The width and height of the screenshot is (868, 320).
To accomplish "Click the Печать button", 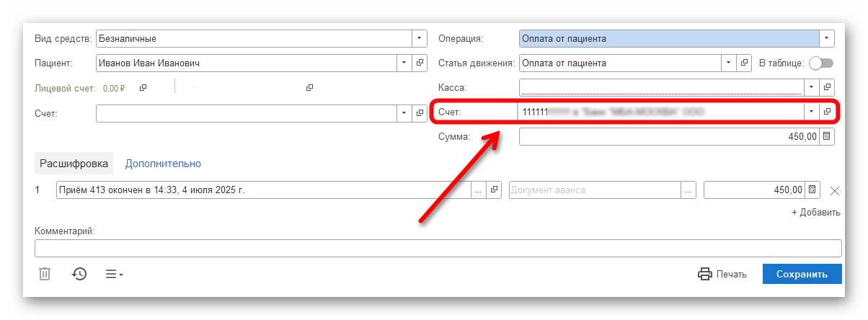I will pos(722,274).
